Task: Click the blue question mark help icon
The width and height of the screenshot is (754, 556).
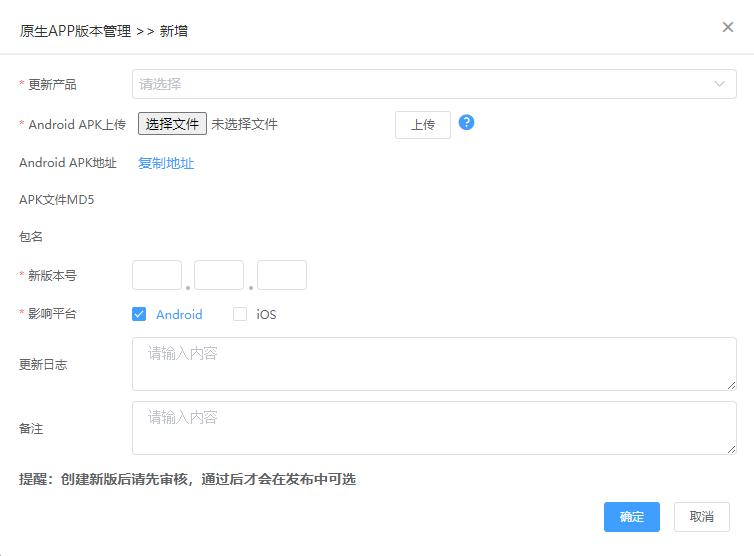Action: [x=466, y=123]
